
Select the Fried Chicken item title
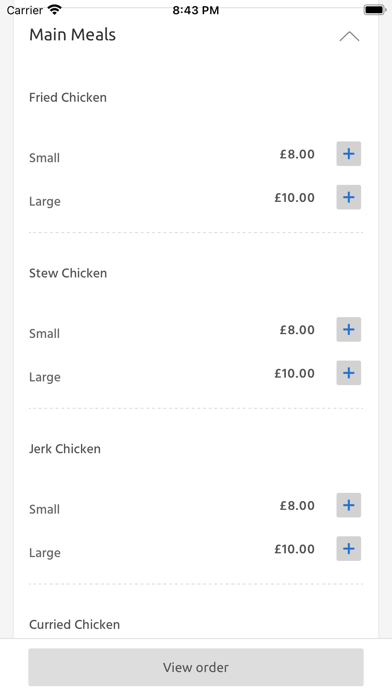(x=68, y=97)
